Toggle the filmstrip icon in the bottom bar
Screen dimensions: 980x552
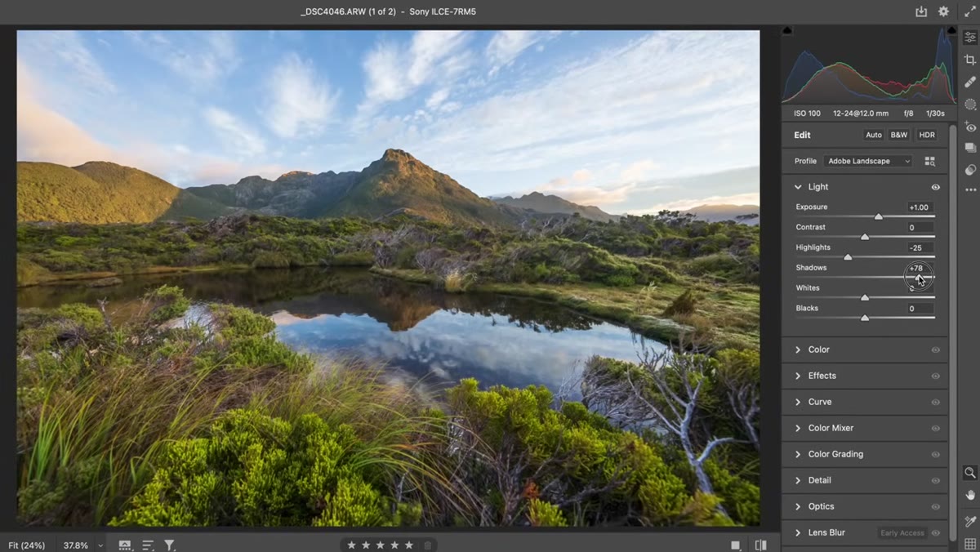125,545
